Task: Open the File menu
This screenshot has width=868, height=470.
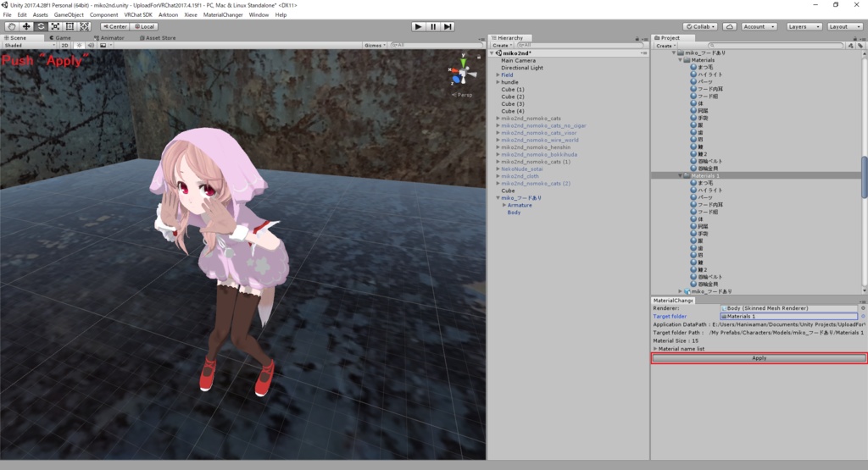Action: [7, 15]
